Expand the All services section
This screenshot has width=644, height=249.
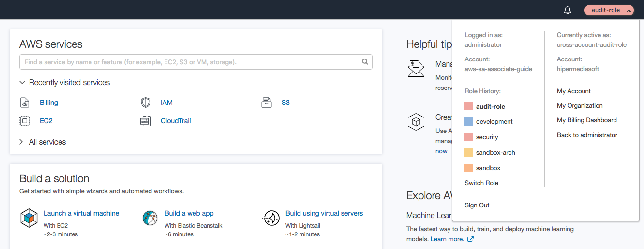pos(21,142)
